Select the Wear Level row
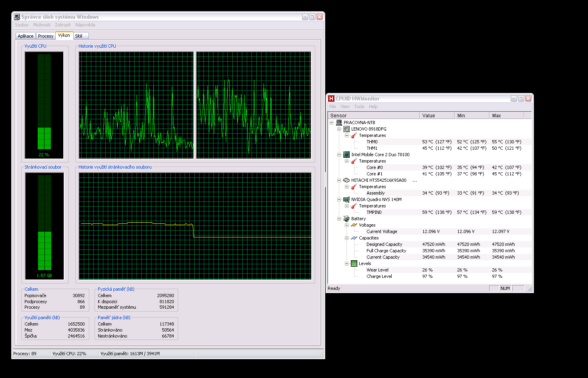The width and height of the screenshot is (588, 378). 430,270
